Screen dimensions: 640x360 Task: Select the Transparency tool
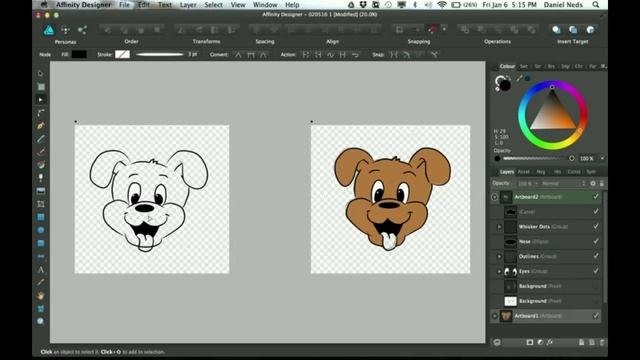[x=40, y=178]
